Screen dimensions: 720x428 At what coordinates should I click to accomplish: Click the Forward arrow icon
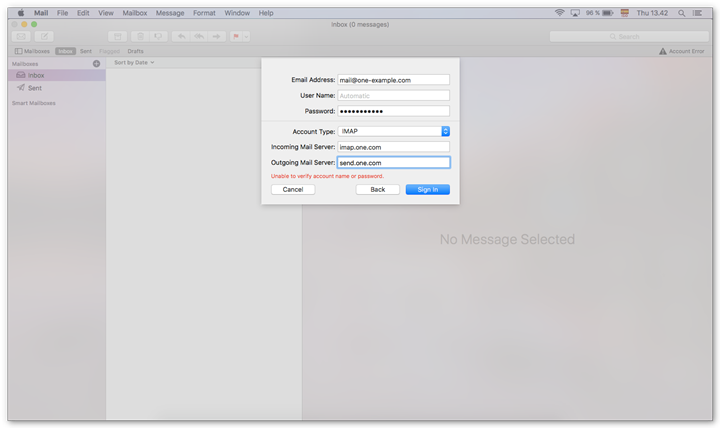point(215,36)
